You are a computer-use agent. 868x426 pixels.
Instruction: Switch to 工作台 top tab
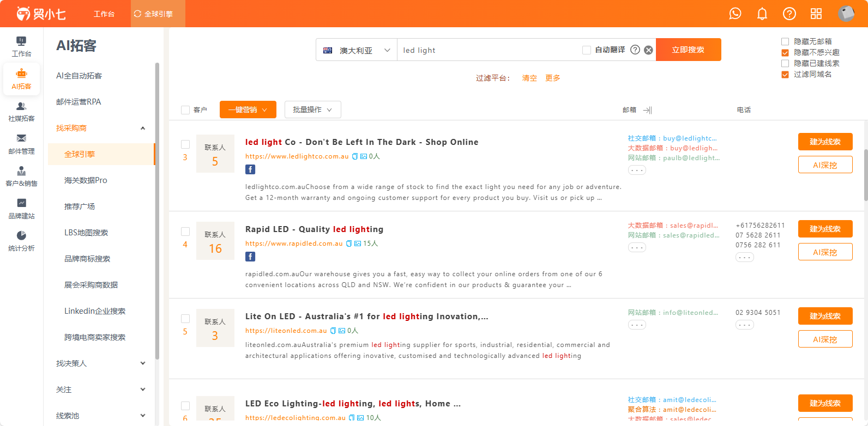104,14
